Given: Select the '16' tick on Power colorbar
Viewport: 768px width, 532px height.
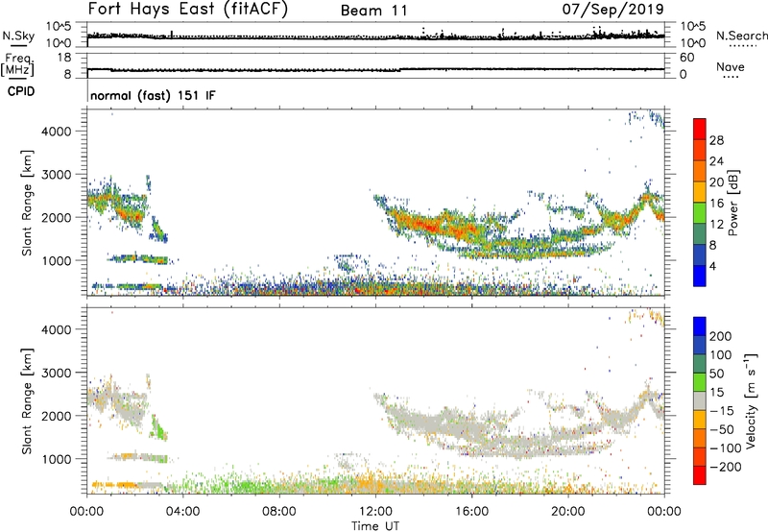Looking at the screenshot, I should 716,204.
